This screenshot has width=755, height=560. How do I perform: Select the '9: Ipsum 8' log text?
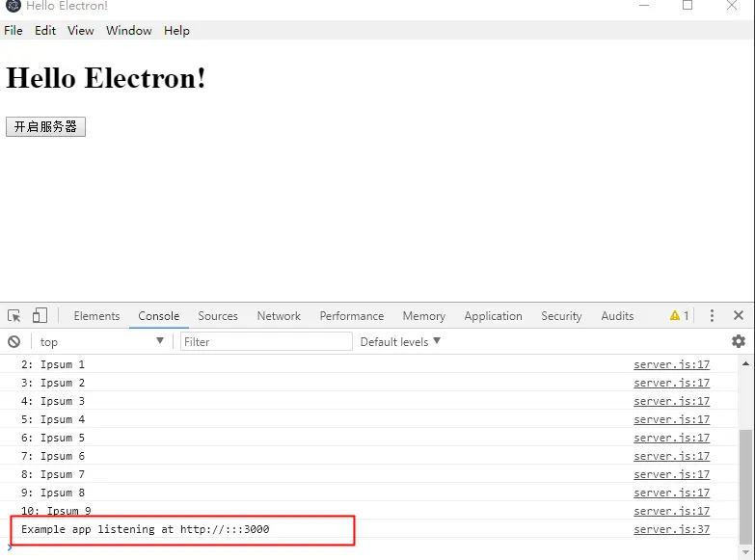[x=53, y=493]
